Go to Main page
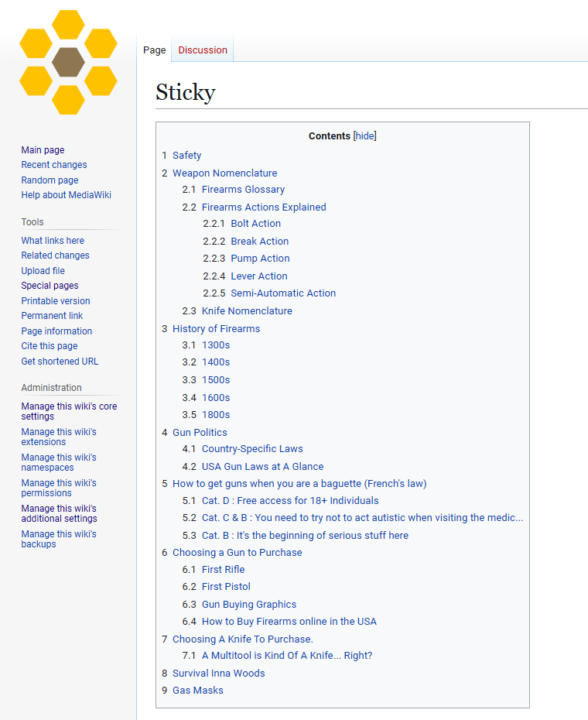 [x=43, y=150]
